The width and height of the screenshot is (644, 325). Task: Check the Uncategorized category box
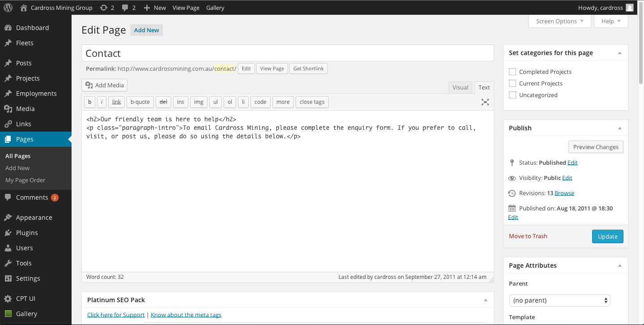coord(512,94)
